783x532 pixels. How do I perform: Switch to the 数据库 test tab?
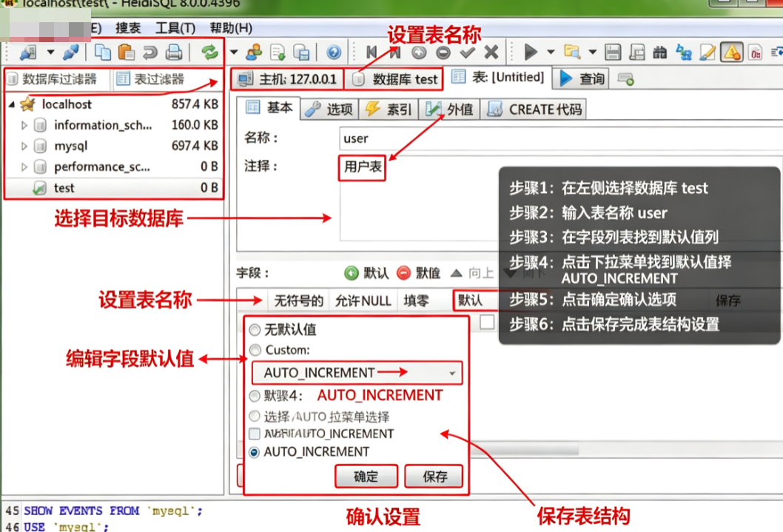[395, 79]
